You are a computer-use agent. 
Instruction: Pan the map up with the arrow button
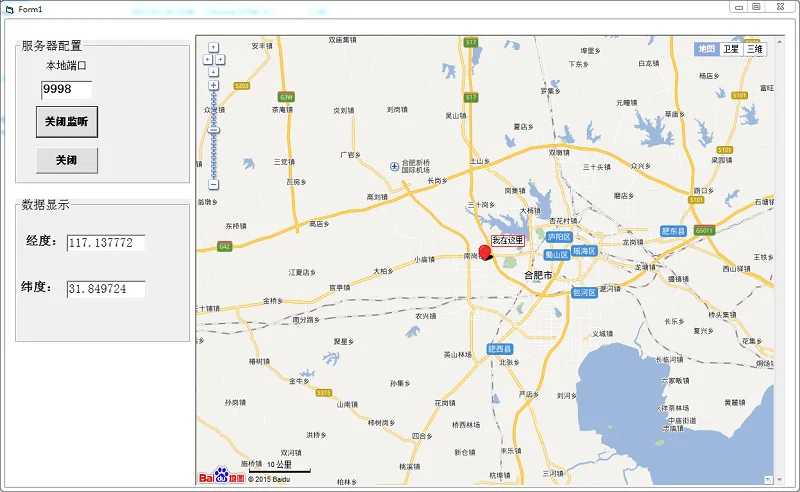pyautogui.click(x=214, y=47)
